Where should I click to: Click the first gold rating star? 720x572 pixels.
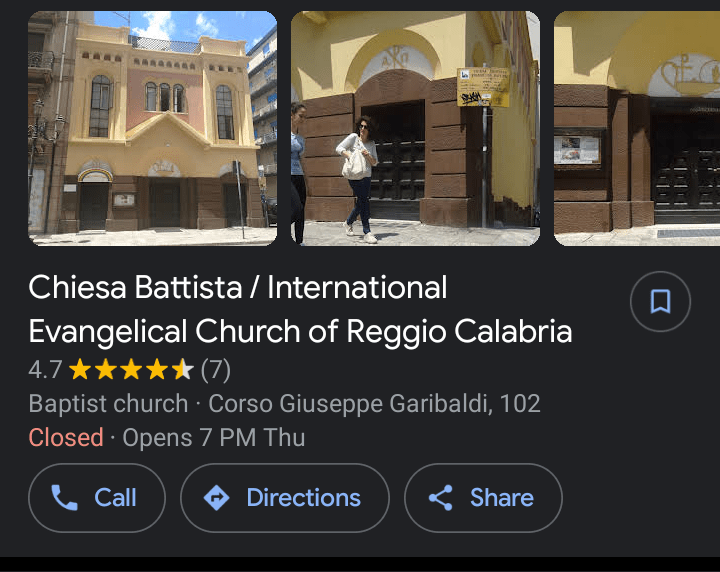(x=80, y=369)
